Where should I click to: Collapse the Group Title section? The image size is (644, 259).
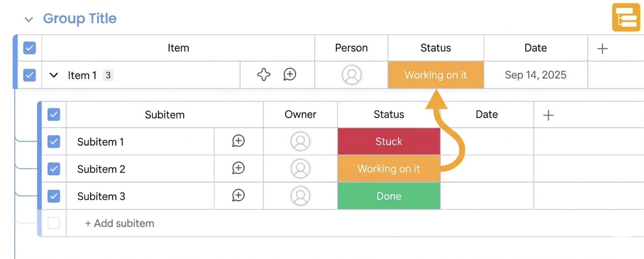[x=28, y=19]
